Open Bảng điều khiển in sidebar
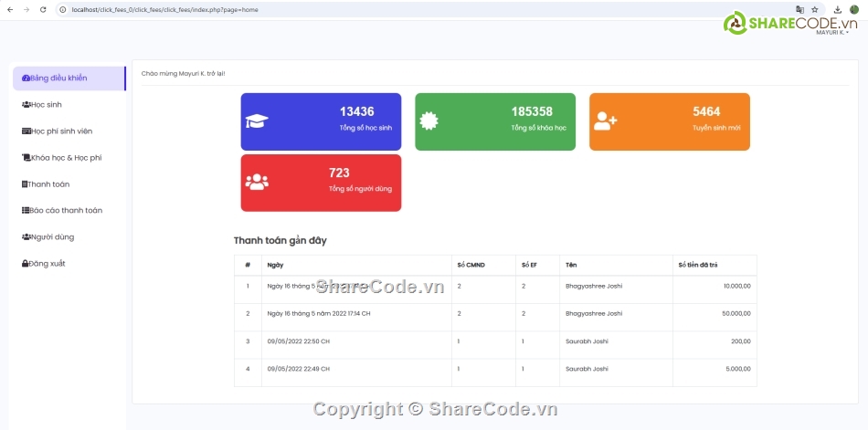 pos(59,79)
